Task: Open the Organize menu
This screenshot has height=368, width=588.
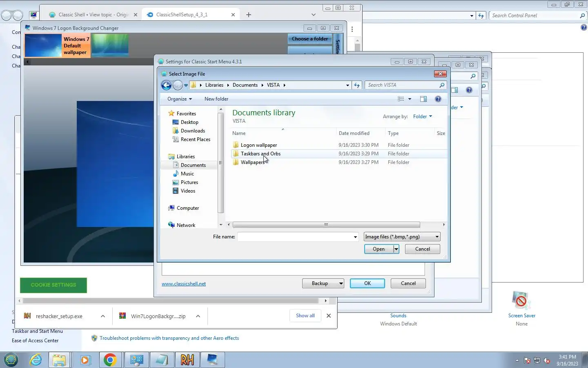Action: (179, 99)
